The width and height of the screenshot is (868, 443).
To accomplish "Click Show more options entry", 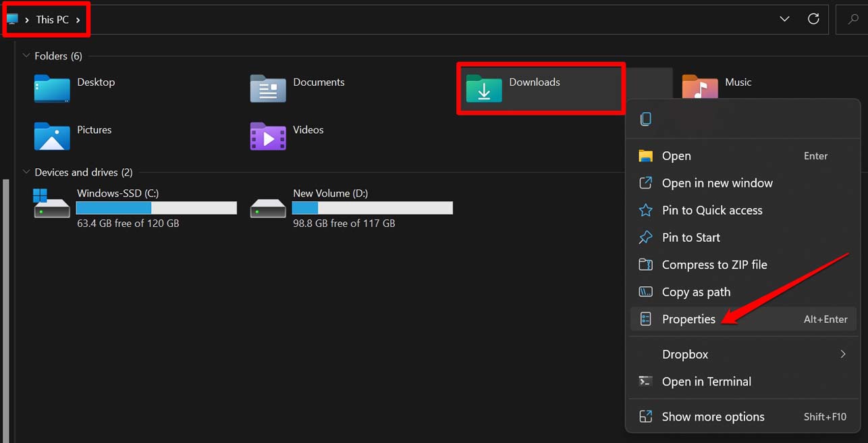I will click(713, 417).
